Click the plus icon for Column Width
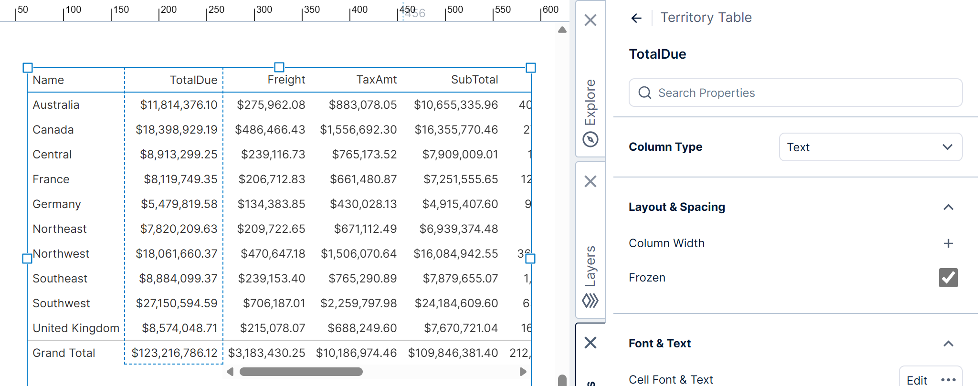This screenshot has height=386, width=980. pyautogui.click(x=948, y=243)
